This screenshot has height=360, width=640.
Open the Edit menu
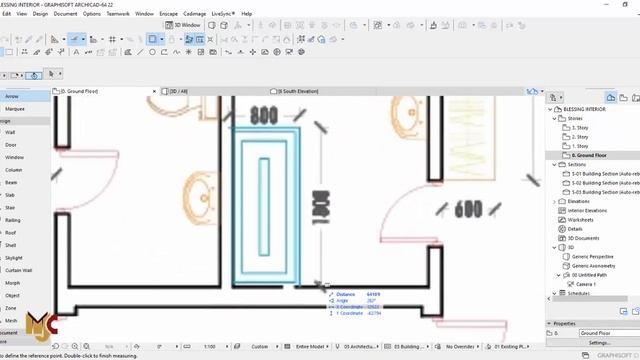(x=7, y=13)
